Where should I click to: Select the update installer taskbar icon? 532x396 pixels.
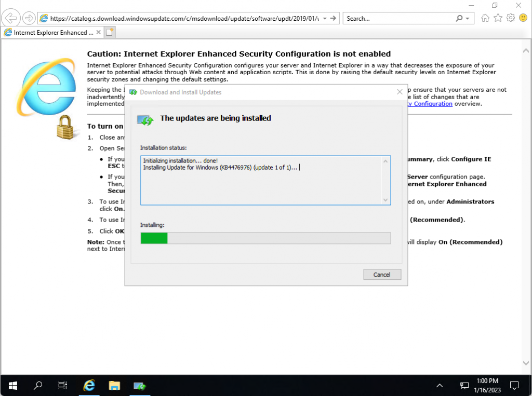(x=139, y=386)
